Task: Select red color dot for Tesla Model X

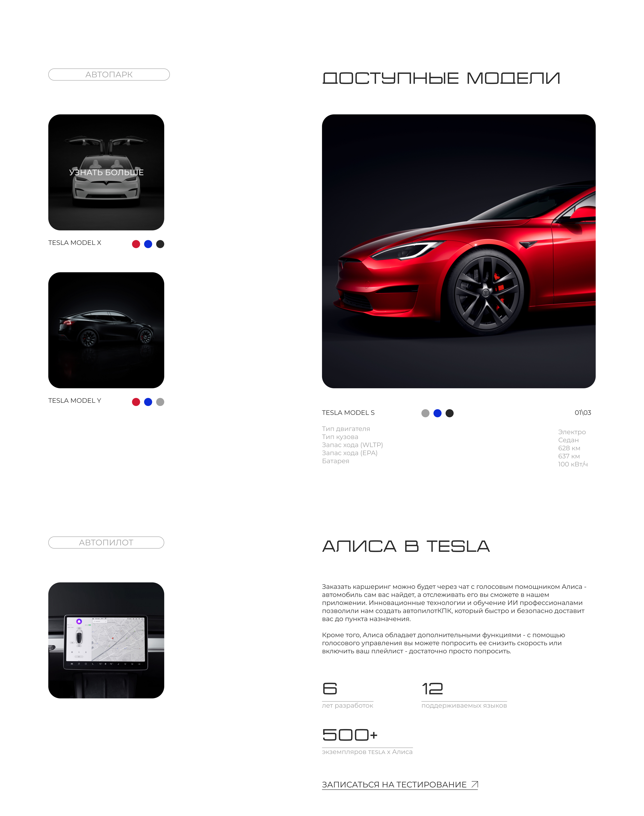Action: point(136,244)
